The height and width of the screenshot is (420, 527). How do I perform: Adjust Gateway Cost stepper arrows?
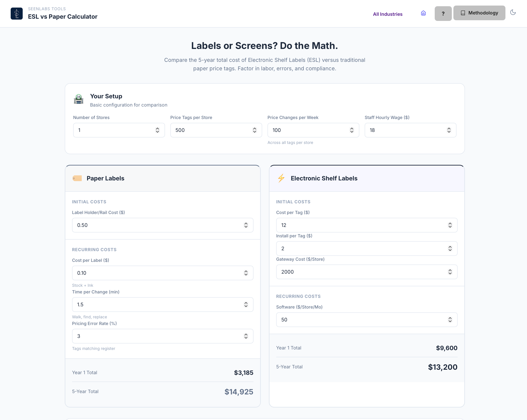(450, 272)
